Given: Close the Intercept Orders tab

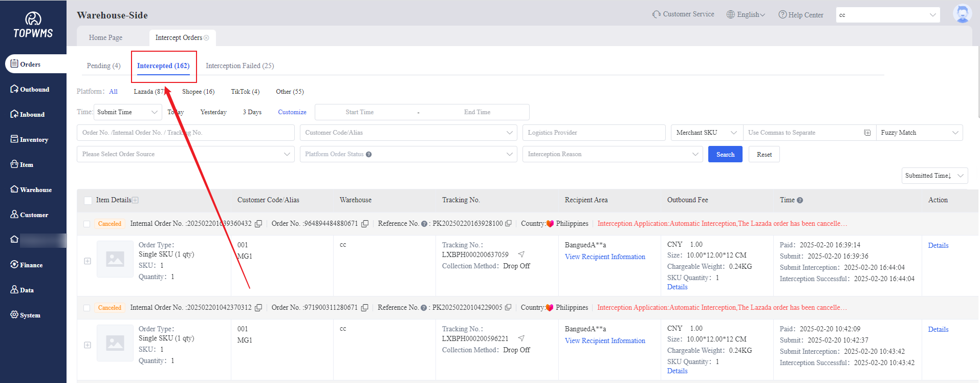Looking at the screenshot, I should tap(207, 38).
